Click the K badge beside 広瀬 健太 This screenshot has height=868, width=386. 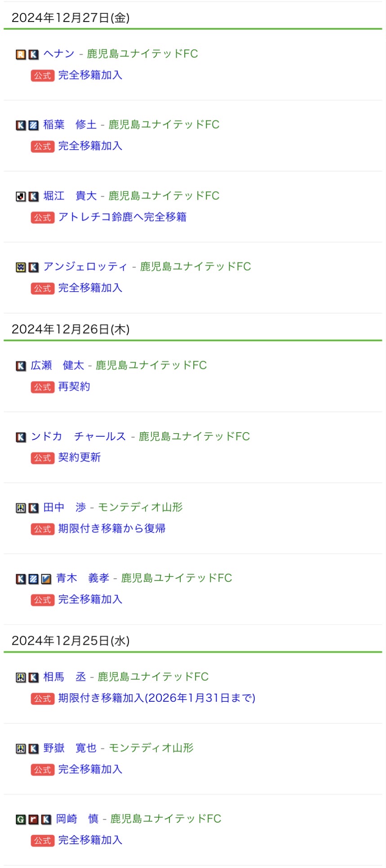pyautogui.click(x=21, y=366)
